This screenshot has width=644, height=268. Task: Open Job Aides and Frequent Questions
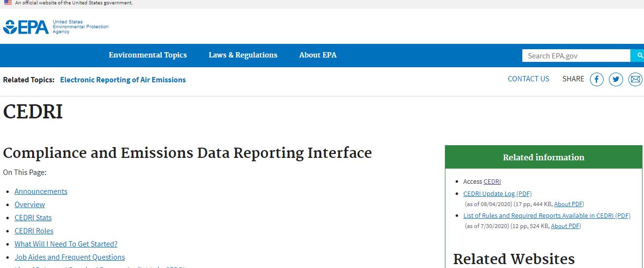point(70,257)
